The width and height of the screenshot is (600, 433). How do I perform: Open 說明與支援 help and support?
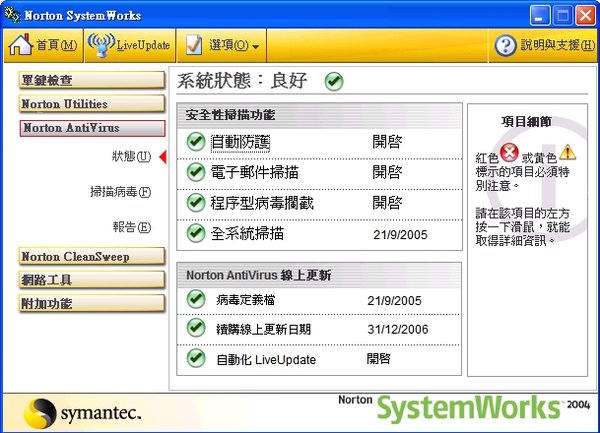pos(543,45)
